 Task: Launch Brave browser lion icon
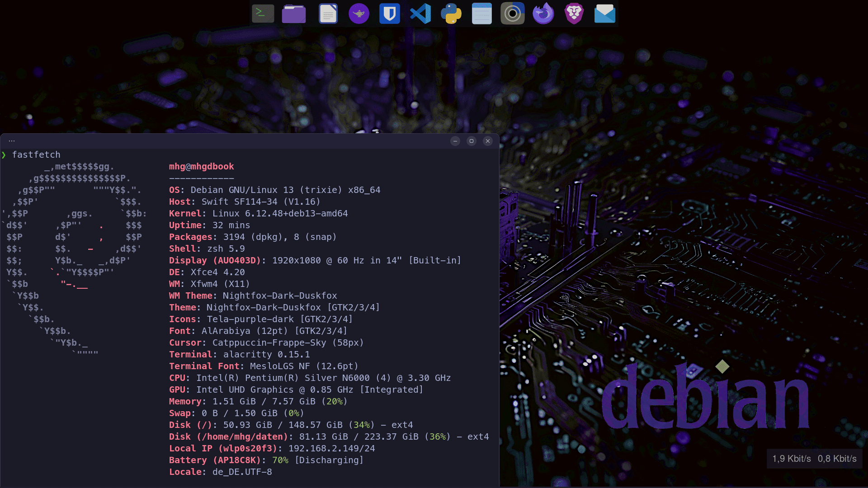click(574, 14)
